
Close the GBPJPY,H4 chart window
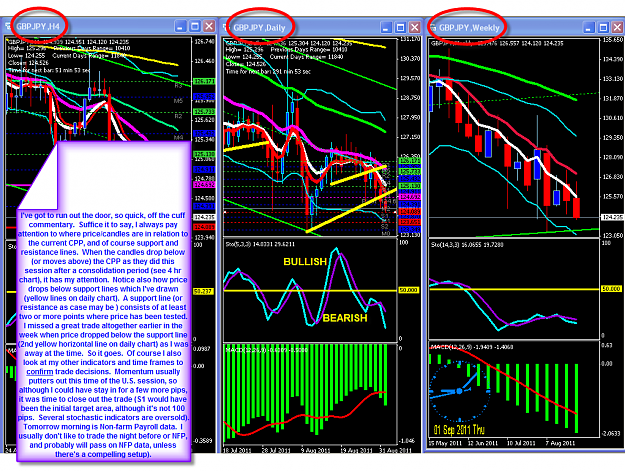point(209,27)
